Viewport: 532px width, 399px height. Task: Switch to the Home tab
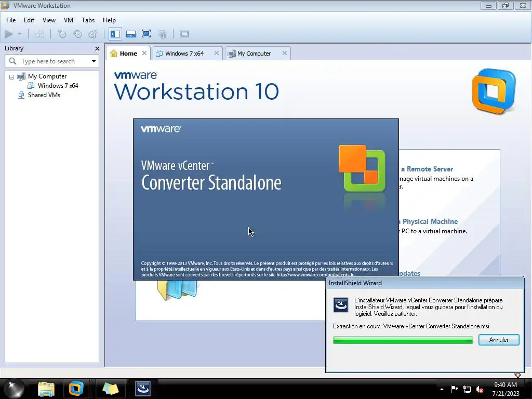tap(129, 54)
